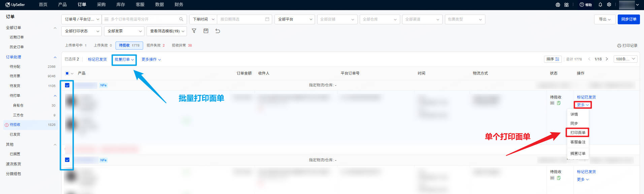Screen dimensions: 644x194
Task: Open the language globe icon
Action: coord(558,5)
